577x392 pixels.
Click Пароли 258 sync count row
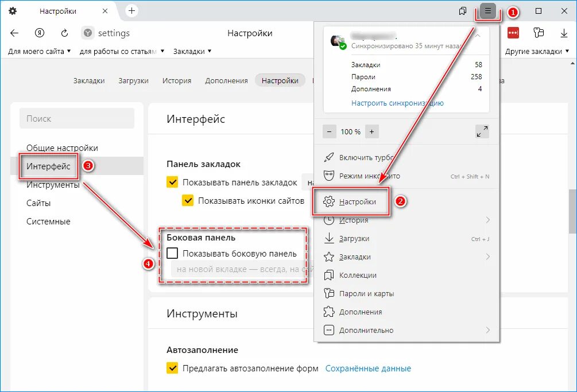tap(417, 77)
